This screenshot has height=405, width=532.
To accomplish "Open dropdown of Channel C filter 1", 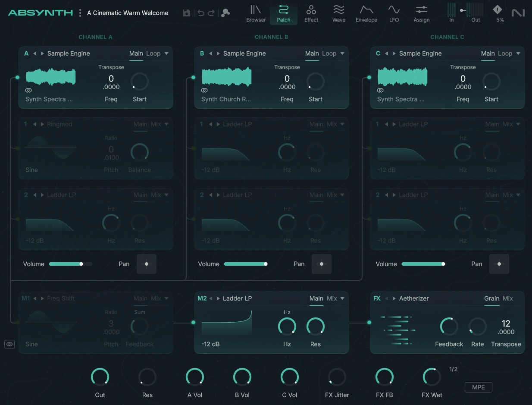I will 518,124.
